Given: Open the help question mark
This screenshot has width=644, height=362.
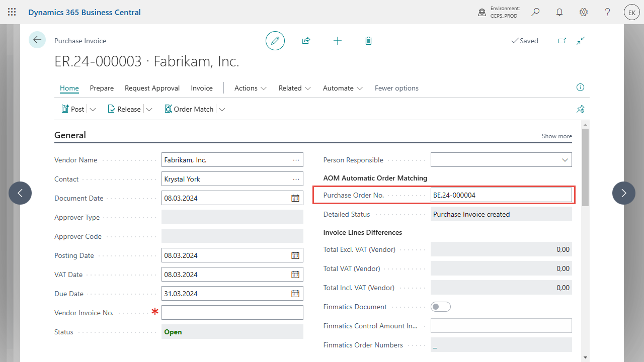Looking at the screenshot, I should click(x=608, y=12).
